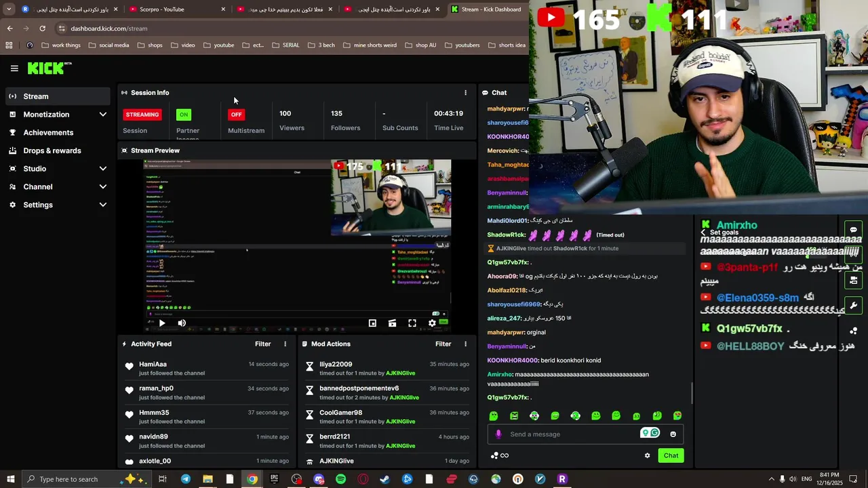
Task: Switch to the Scorpro - YouTube tab
Action: [178, 9]
